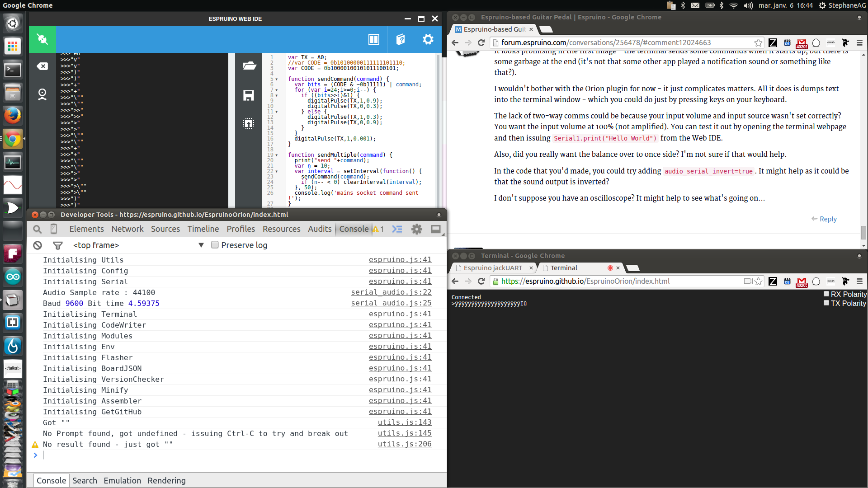
Task: Open file with the folder icon in the editor
Action: (249, 66)
